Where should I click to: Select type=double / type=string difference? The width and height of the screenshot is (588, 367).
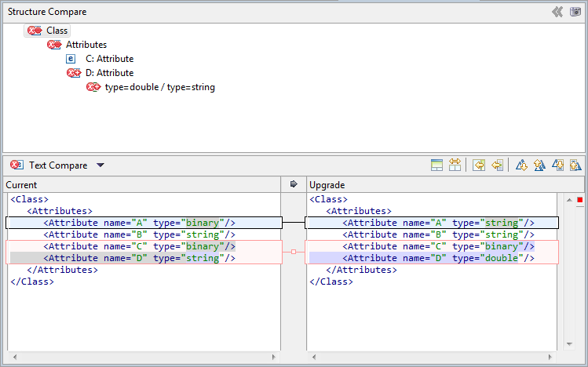point(159,87)
